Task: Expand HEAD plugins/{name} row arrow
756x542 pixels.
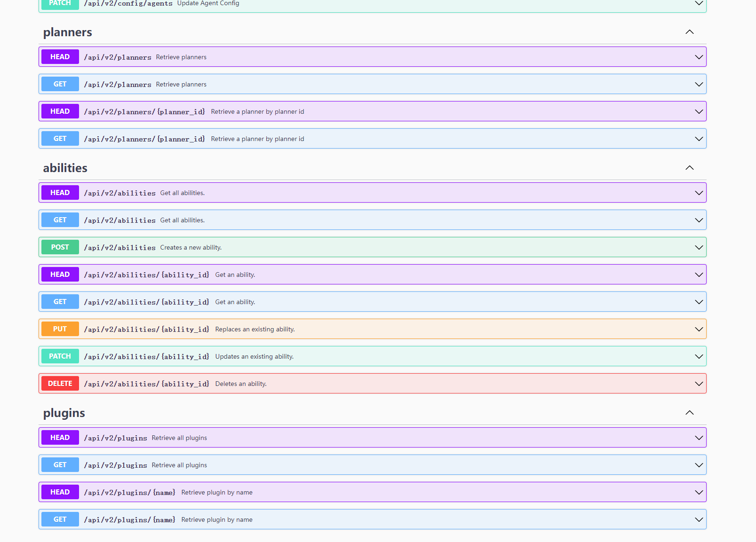Action: pos(699,492)
